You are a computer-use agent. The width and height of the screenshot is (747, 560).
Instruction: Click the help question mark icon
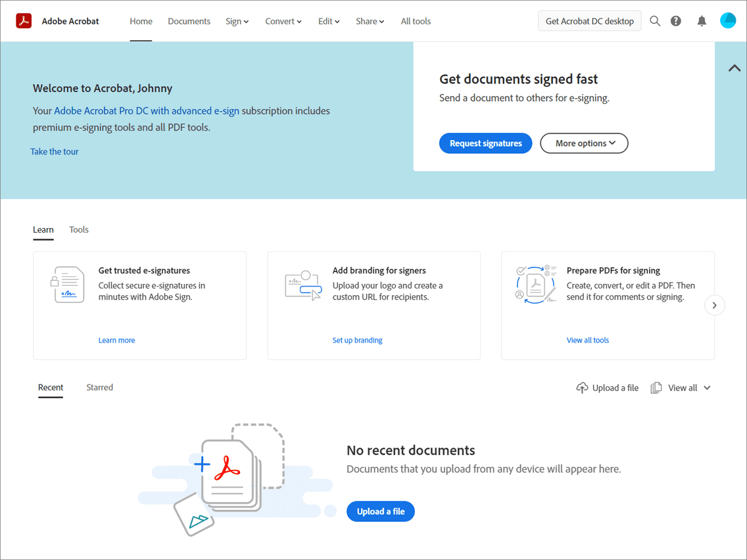click(675, 20)
